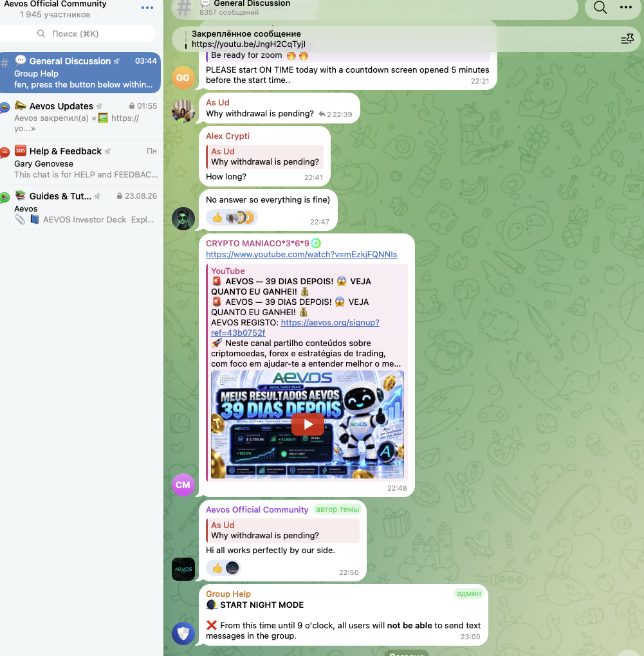Open the Aevos Updates topic
Screen dimensions: 644x656
tap(80, 117)
